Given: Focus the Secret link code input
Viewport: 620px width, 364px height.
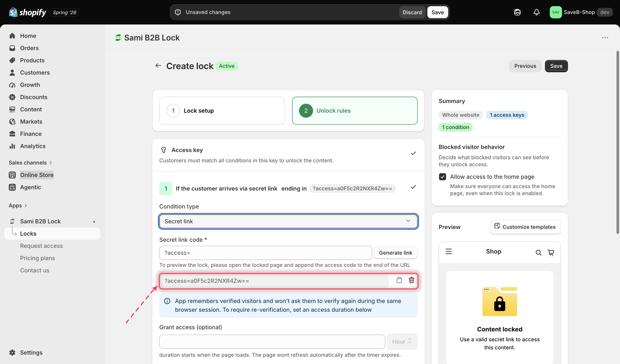Looking at the screenshot, I should (x=265, y=253).
